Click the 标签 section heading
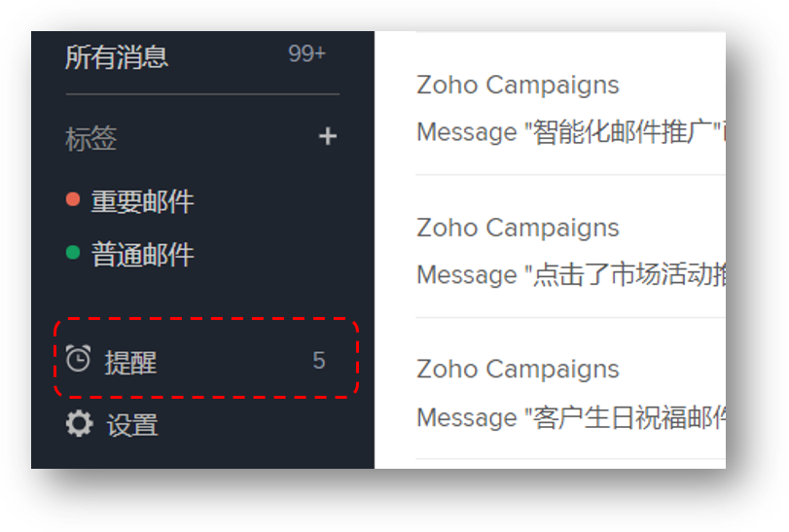Image resolution: width=789 pixels, height=532 pixels. [91, 138]
